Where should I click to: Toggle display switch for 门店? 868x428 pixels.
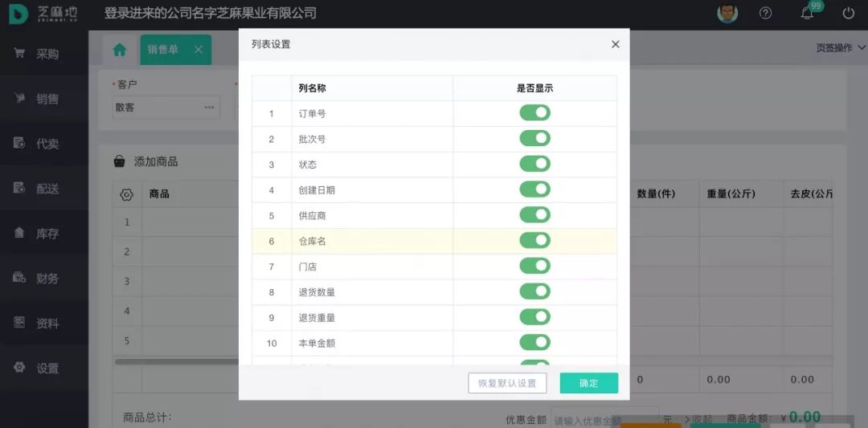pyautogui.click(x=534, y=266)
